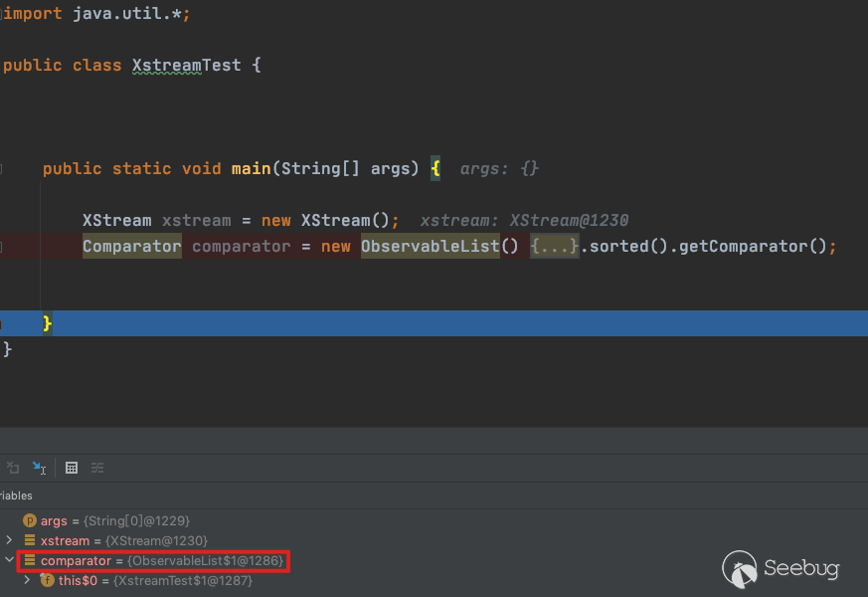Collapse the comparator variable node
868x597 pixels.
tap(9, 560)
